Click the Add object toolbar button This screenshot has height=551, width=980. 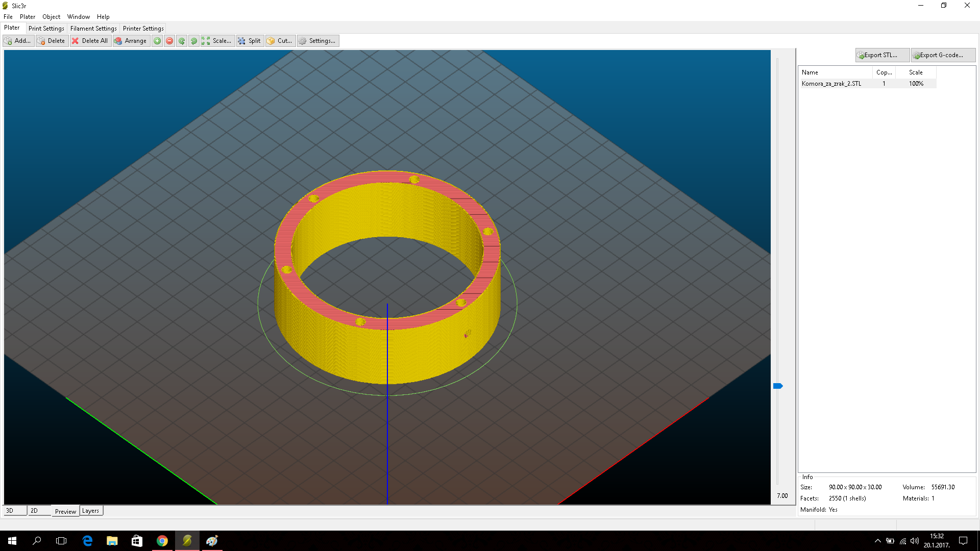[18, 41]
